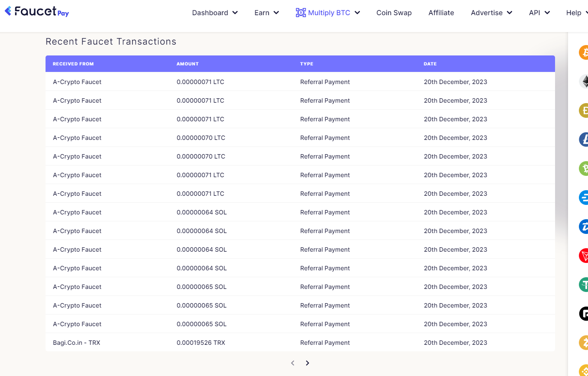Select the Ethereum icon in sidebar

pos(584,81)
